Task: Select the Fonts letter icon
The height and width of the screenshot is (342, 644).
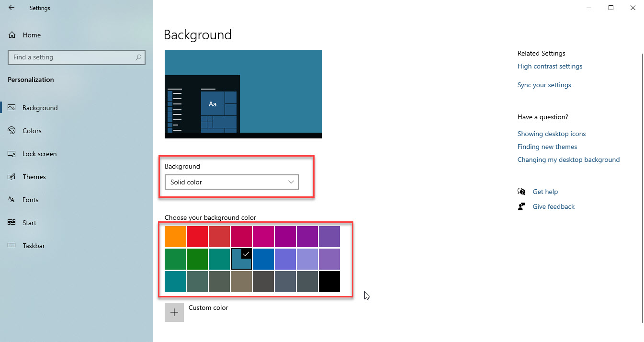Action: [12, 200]
